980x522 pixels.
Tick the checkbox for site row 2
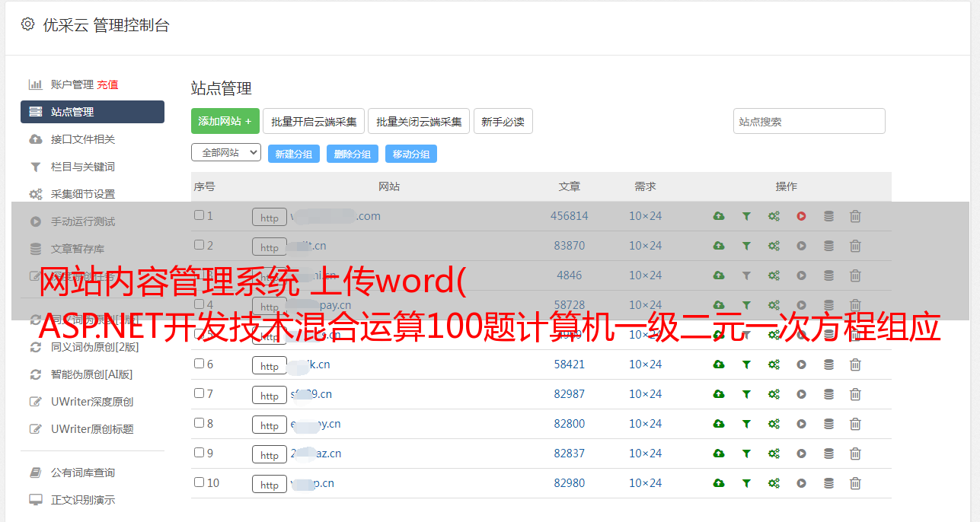(x=199, y=245)
